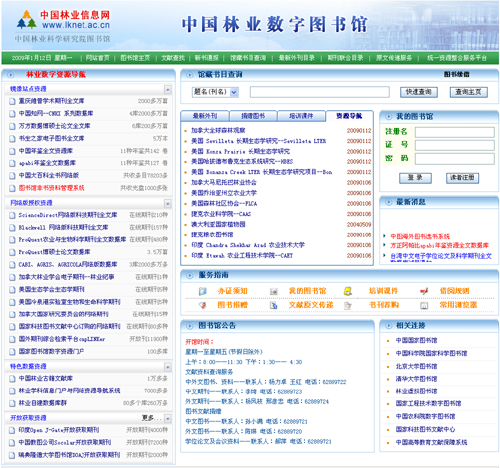This screenshot has width=500, height=468.
Task: Open 网站首页 in the green navigation bar
Action: coord(98,58)
